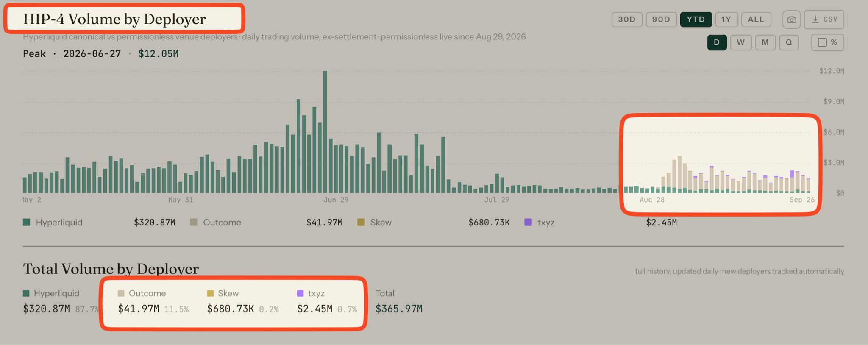The height and width of the screenshot is (345, 868).
Task: Show ALL history range
Action: tap(756, 19)
